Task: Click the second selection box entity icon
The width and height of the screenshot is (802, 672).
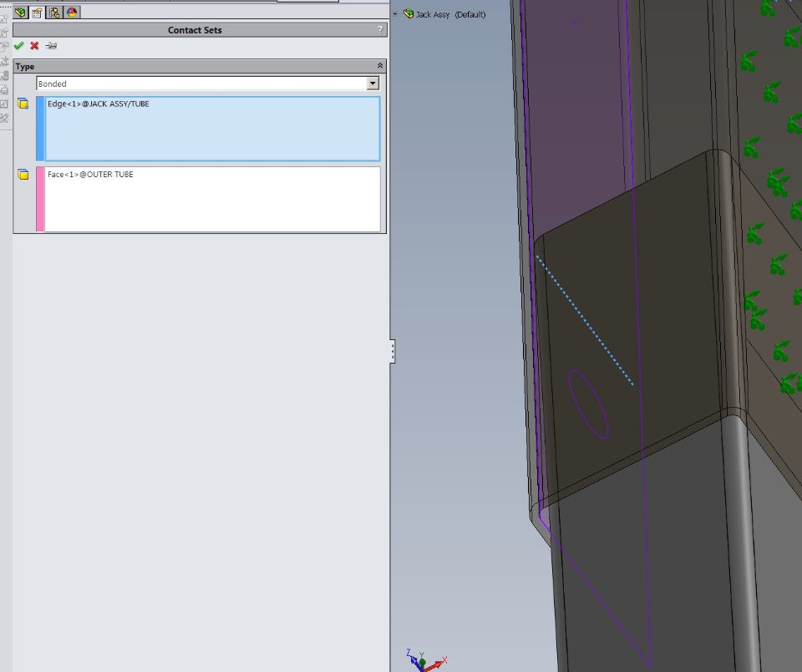Action: 23,175
